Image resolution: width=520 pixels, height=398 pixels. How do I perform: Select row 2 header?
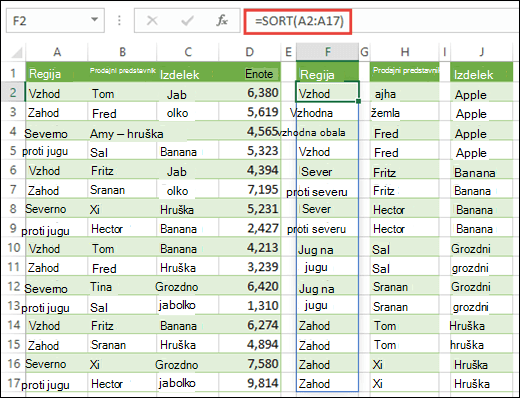13,92
